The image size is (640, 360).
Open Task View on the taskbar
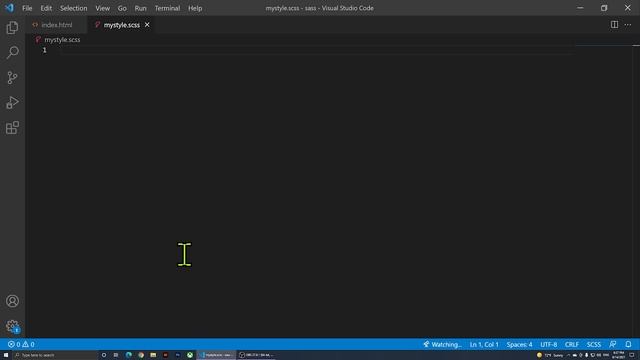116,355
